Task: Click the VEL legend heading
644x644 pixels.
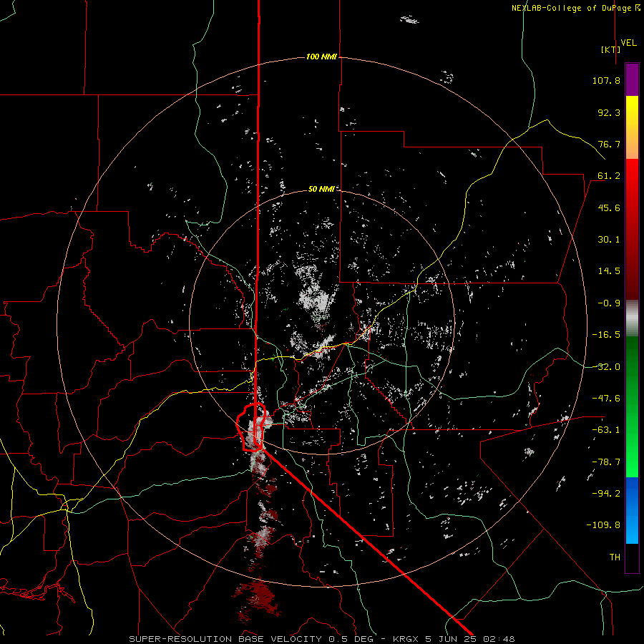Action: 628,43
